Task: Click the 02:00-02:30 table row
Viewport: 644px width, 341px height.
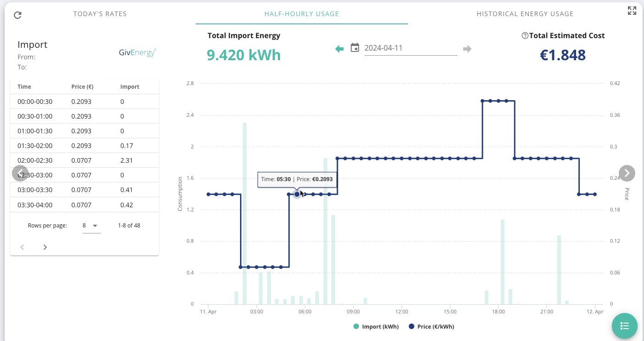Action: pos(84,160)
